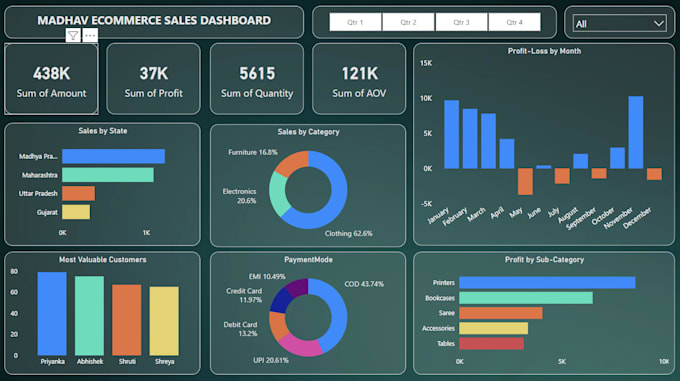Viewport: 680px width, 381px height.
Task: Click Shreya's bar in Most Valuable Customers
Action: tap(164, 321)
